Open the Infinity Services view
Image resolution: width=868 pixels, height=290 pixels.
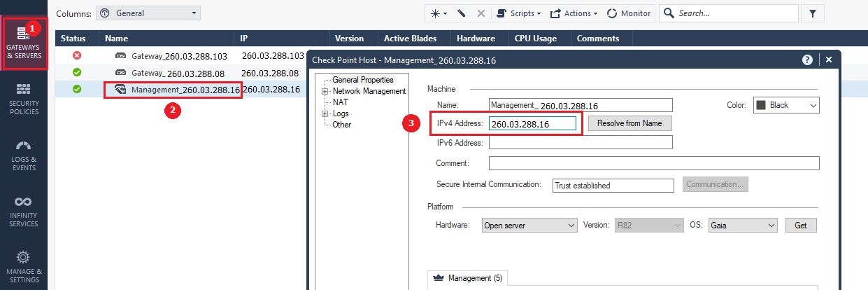click(24, 212)
